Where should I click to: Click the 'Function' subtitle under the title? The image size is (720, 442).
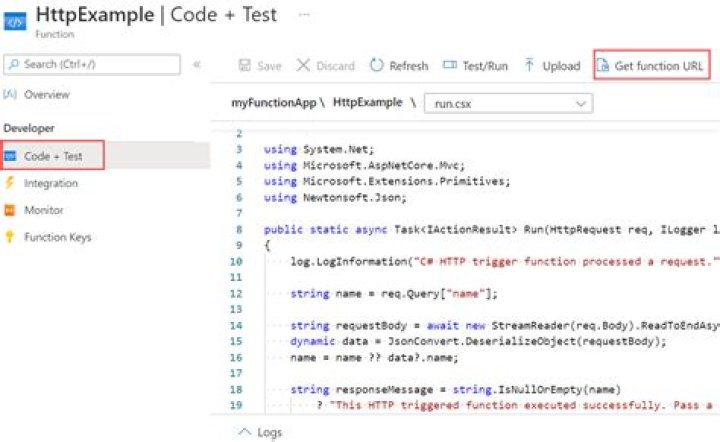[x=55, y=34]
